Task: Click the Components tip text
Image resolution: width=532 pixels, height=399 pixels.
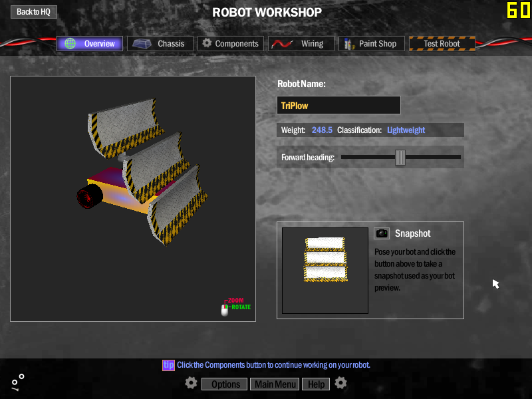Action: (273, 365)
